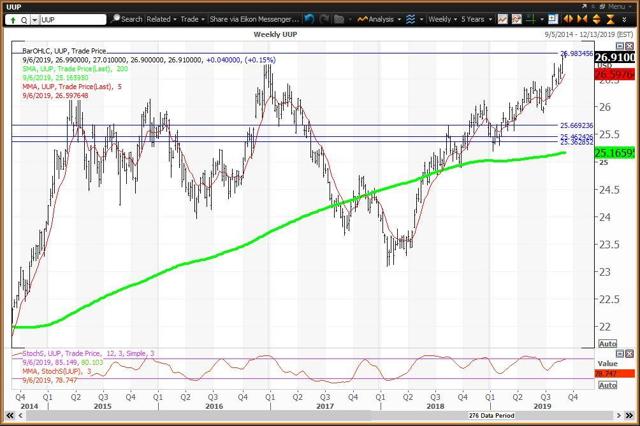Click the 2017 year label on time axis
The height and width of the screenshot is (426, 640).
(x=325, y=406)
